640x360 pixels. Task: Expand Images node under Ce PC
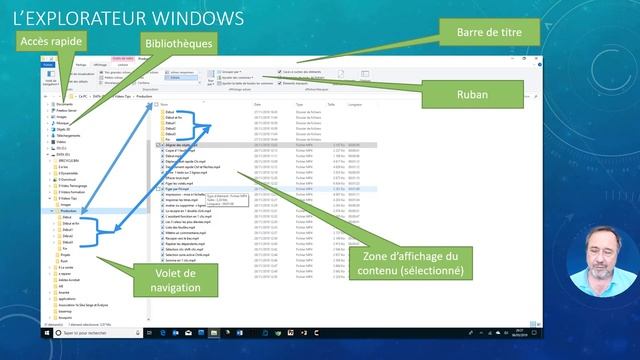click(x=48, y=117)
